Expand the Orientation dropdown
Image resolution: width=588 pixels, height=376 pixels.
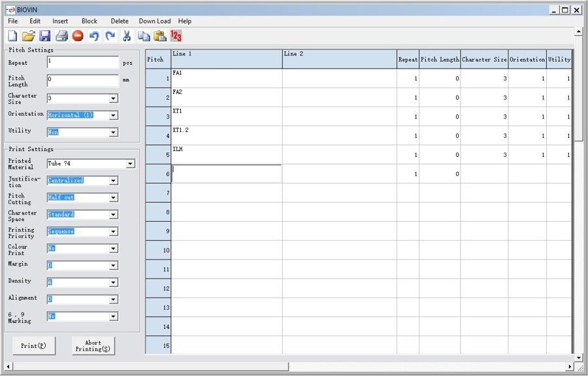point(113,116)
